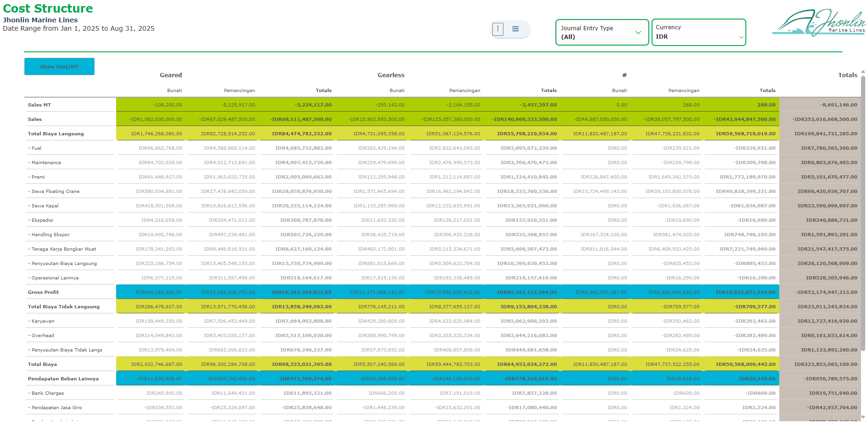Click Geared Bunati Fuel value IDR96,863,768.00

pos(160,148)
